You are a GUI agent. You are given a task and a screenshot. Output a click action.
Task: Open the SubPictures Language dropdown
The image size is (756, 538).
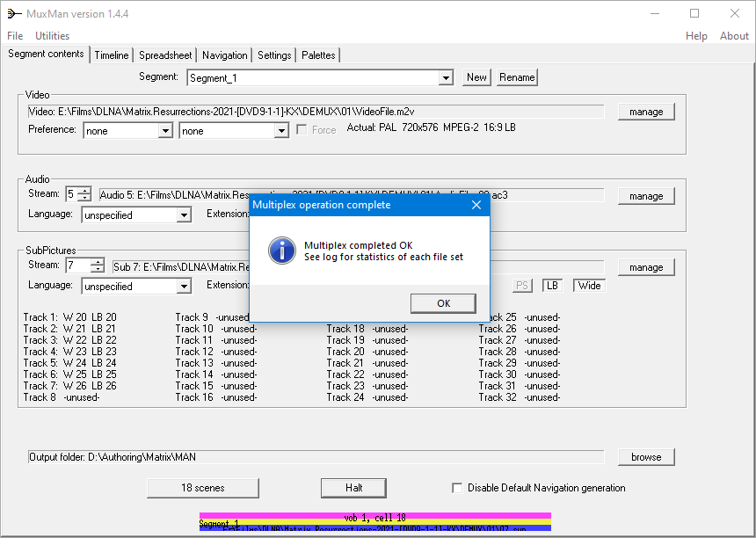click(x=184, y=287)
